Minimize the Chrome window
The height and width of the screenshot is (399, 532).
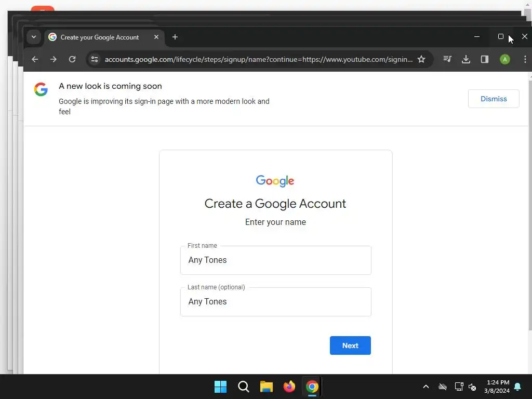pyautogui.click(x=477, y=36)
